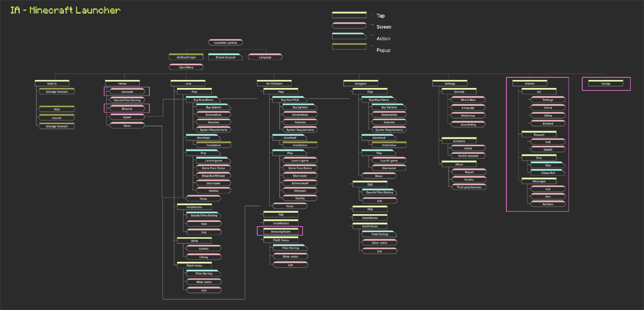This screenshot has height=310, width=644.
Task: Click the Group chat action node
Action: (x=548, y=173)
